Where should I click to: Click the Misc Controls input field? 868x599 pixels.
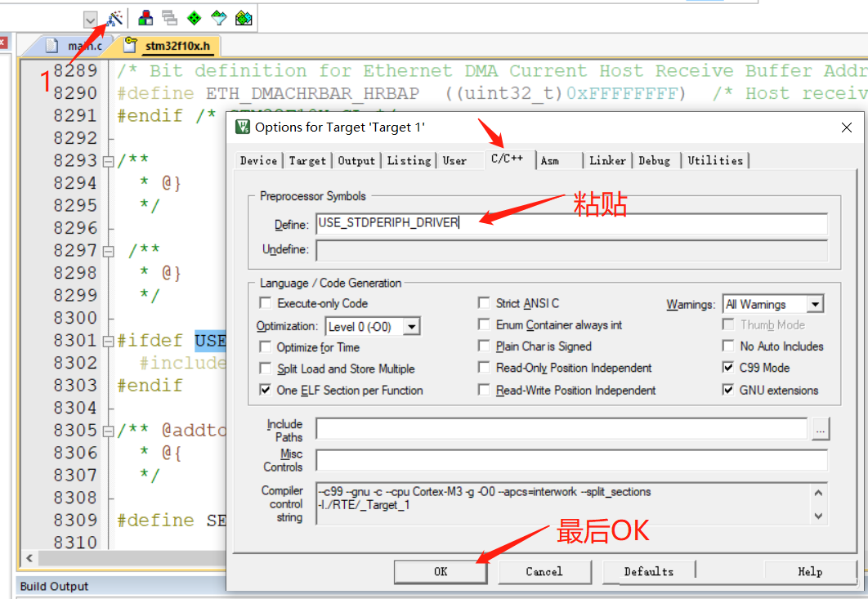coord(572,460)
